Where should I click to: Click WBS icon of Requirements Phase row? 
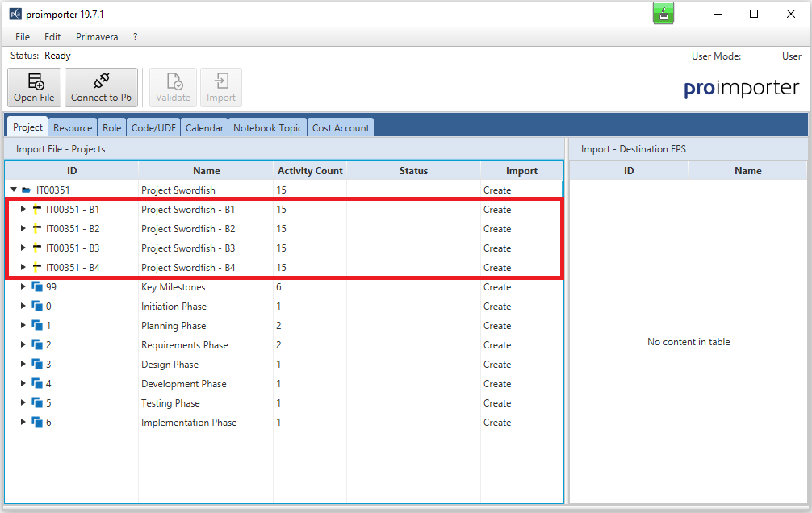tap(37, 344)
